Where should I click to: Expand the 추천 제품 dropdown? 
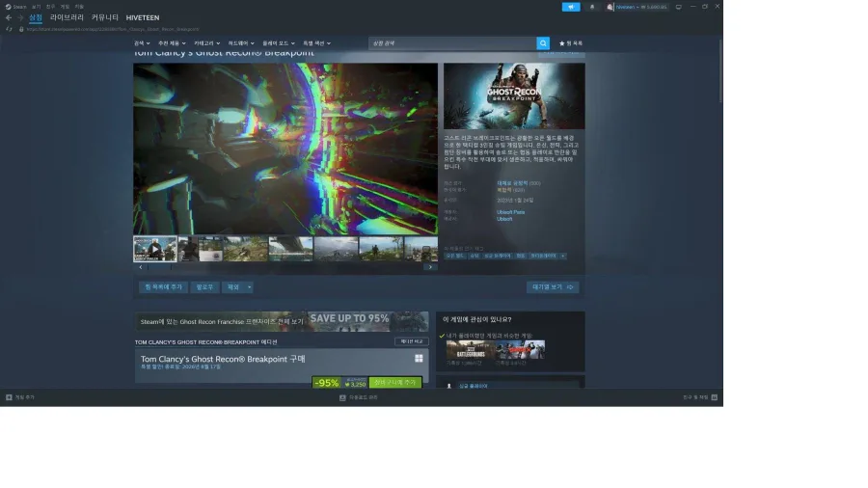click(x=172, y=43)
